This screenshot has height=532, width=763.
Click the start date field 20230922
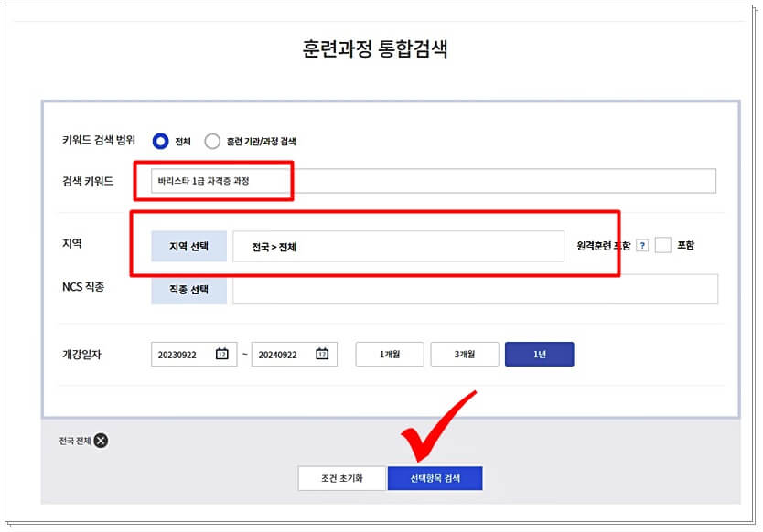coord(194,355)
